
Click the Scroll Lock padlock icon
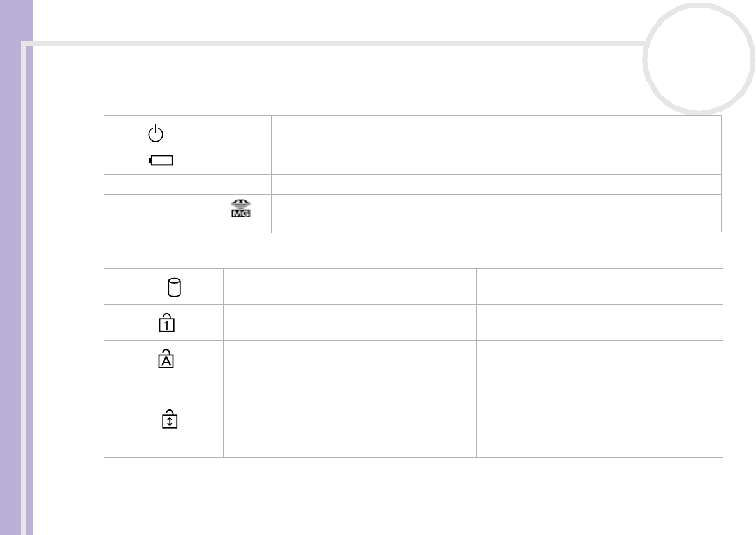click(x=169, y=419)
